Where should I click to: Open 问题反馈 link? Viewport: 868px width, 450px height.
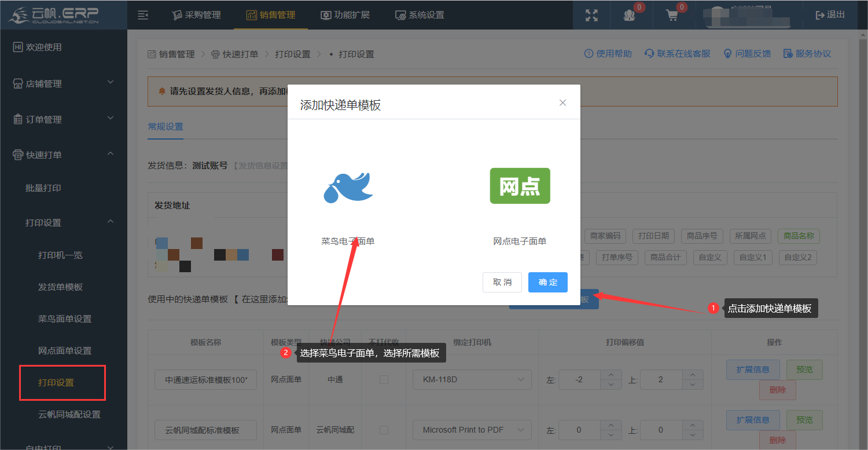click(x=747, y=53)
